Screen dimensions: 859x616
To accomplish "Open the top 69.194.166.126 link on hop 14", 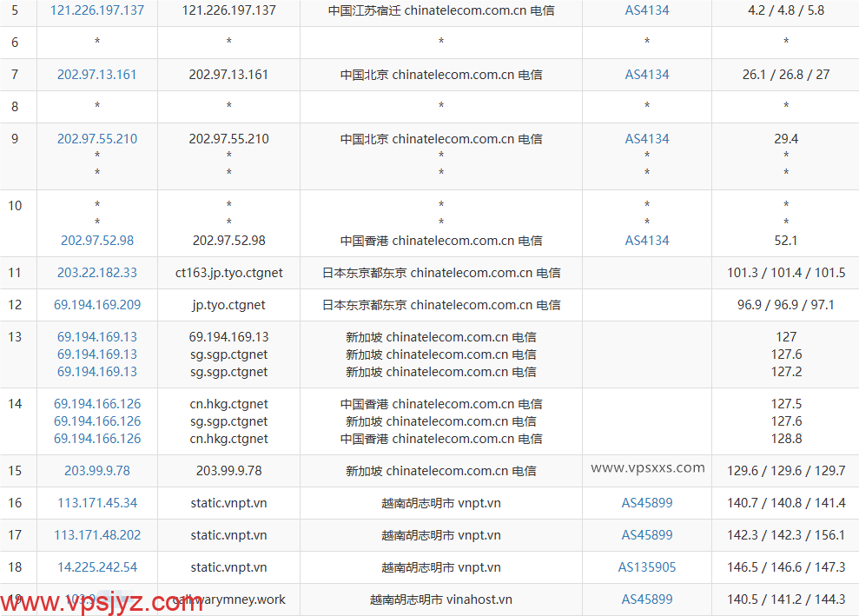I will (x=96, y=404).
